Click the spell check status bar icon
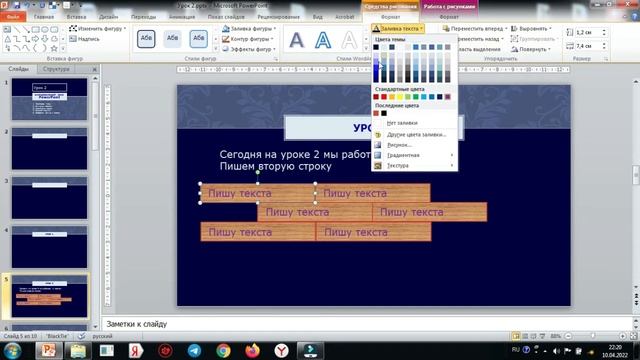This screenshot has height=360, width=640. tap(82, 336)
